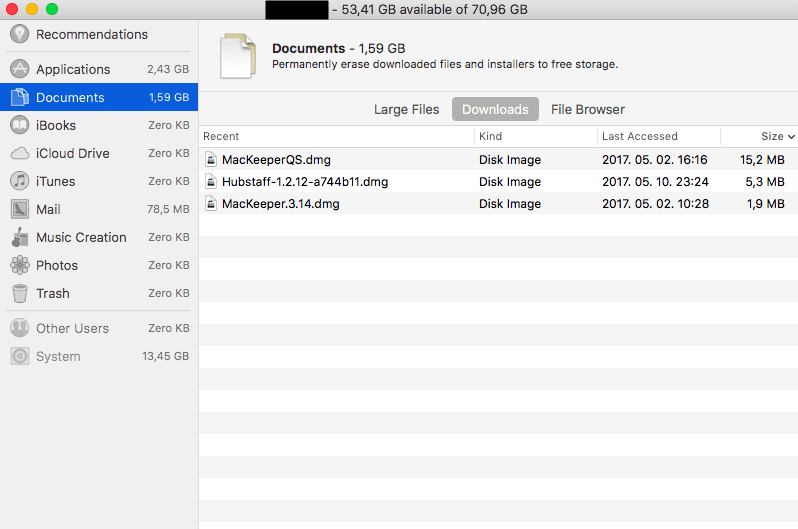Click the 2017. 05. 02. 10:28 date

[x=656, y=204]
